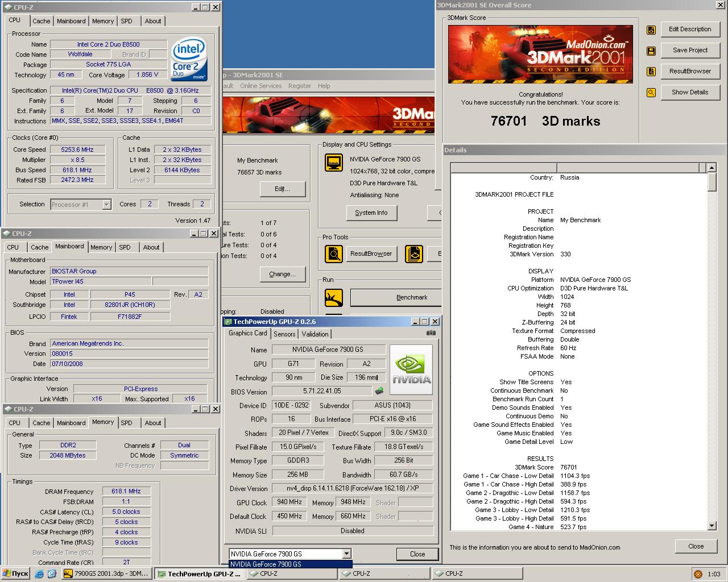Open the Memory tab in middle CPU-Z window

coord(101,247)
